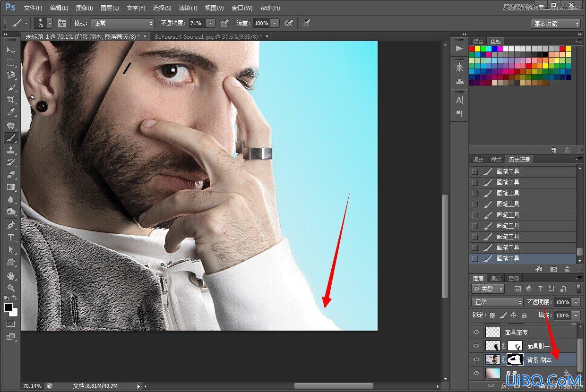Click the 背景 副本 layer mask thumbnail
The height and width of the screenshot is (392, 586).
(514, 360)
